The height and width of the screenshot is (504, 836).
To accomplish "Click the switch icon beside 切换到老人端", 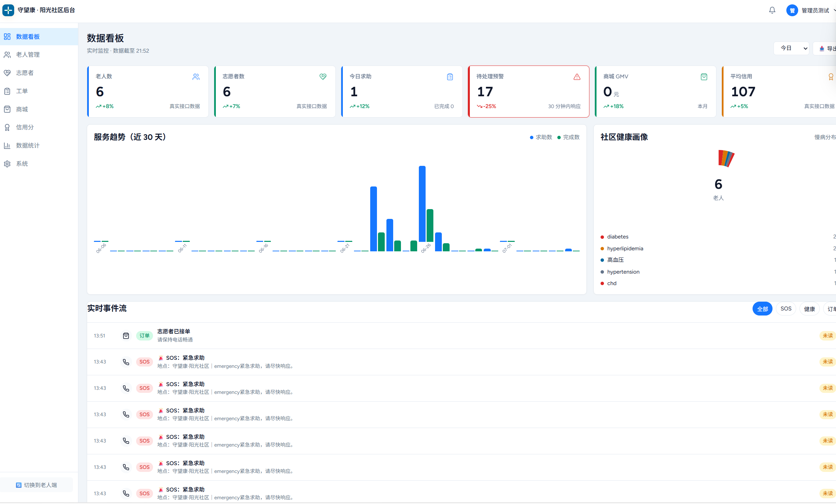I will pyautogui.click(x=19, y=485).
